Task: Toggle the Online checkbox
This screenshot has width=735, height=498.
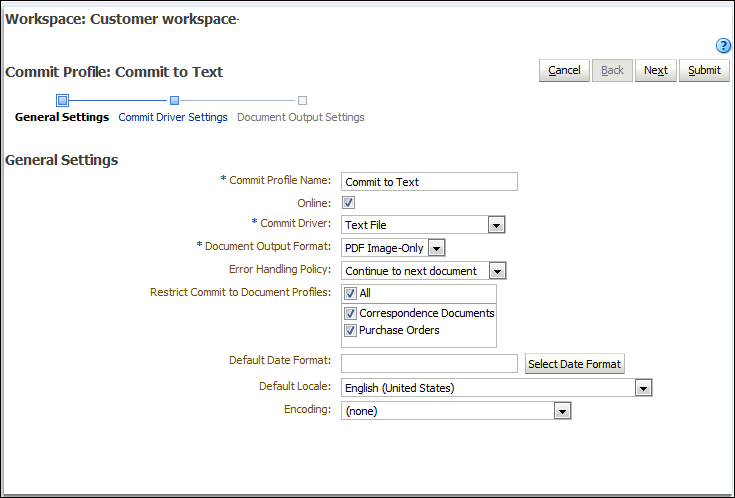Action: tap(349, 203)
